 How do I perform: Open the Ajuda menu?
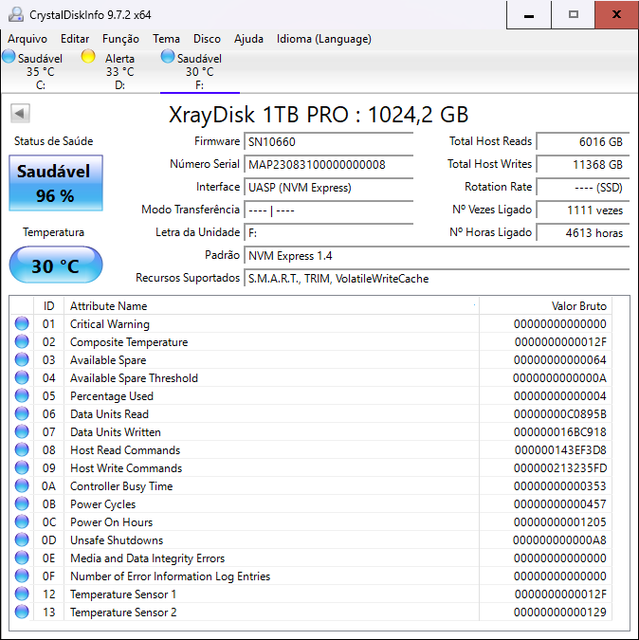(x=248, y=39)
